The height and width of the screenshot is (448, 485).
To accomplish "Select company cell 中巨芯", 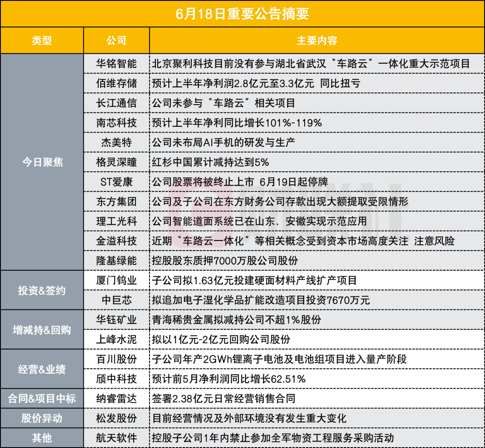I will point(117,300).
